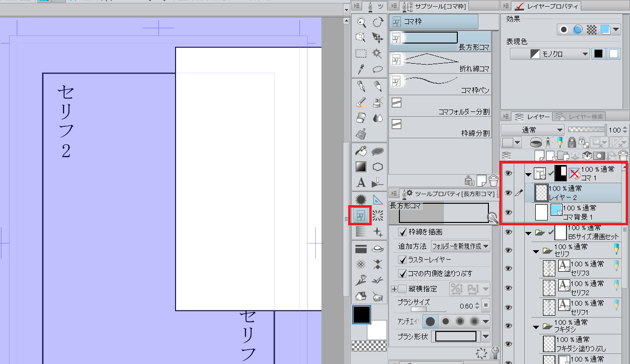Click the sub tool trash can icon

click(494, 180)
